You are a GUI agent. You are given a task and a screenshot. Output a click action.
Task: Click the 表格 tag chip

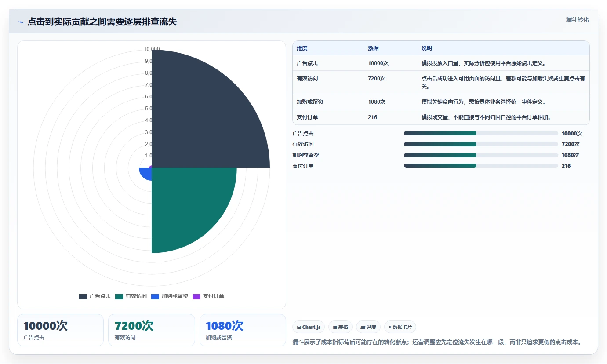[340, 327]
